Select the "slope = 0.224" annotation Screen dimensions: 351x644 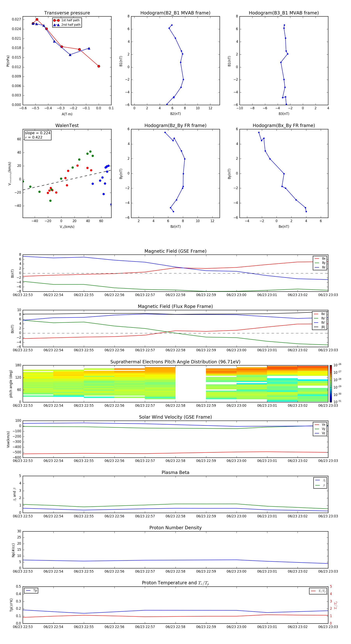[37, 133]
